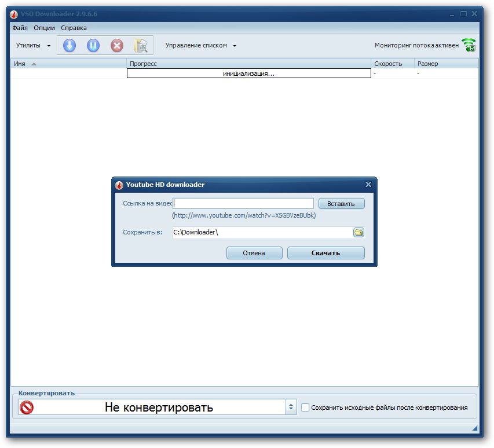This screenshot has height=448, width=494.
Task: Open the Справка menu
Action: [x=74, y=28]
